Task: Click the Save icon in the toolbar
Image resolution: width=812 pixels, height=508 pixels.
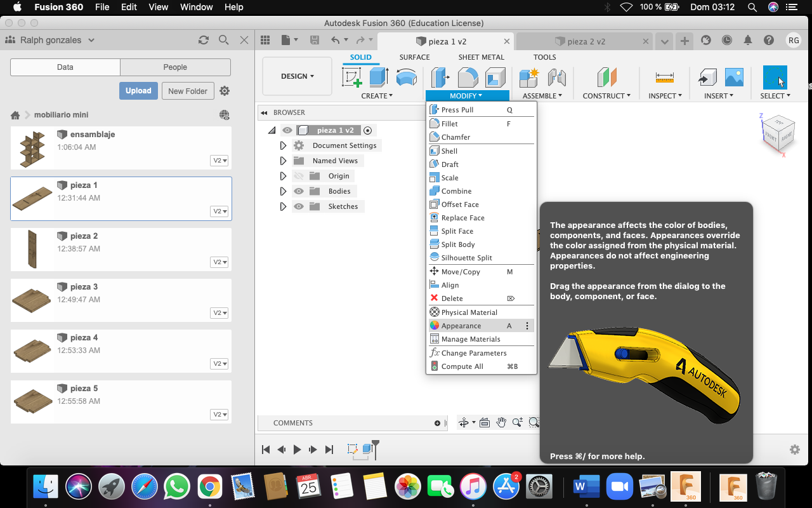Action: [x=315, y=40]
